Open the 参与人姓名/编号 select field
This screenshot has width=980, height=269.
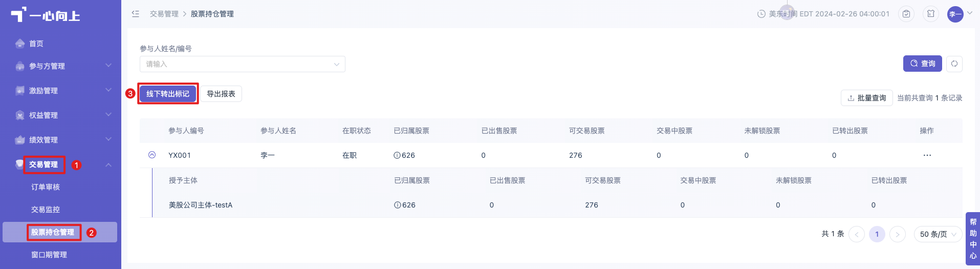pyautogui.click(x=243, y=64)
